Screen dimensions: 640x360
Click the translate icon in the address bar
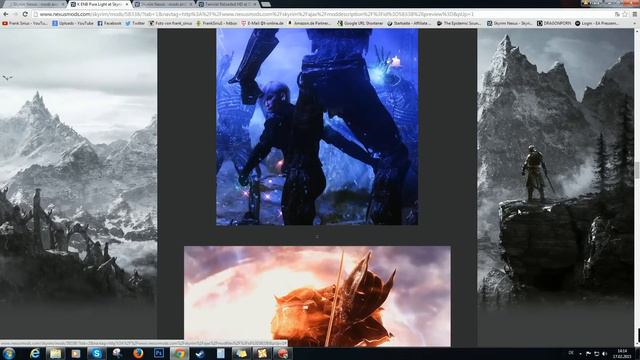[617, 14]
